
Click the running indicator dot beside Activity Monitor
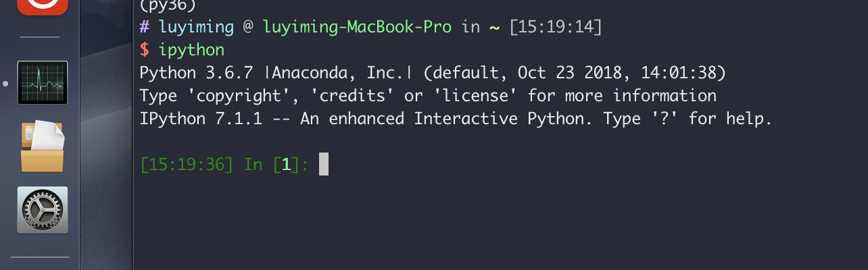tap(6, 84)
